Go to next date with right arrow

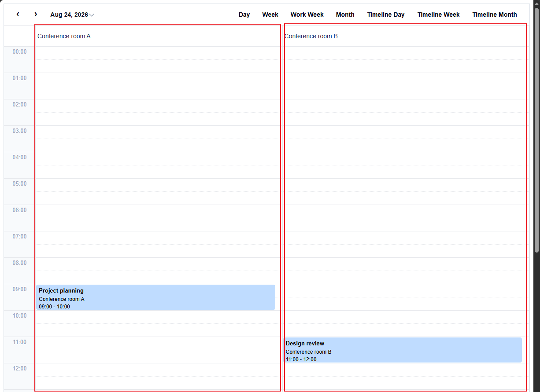coord(36,15)
